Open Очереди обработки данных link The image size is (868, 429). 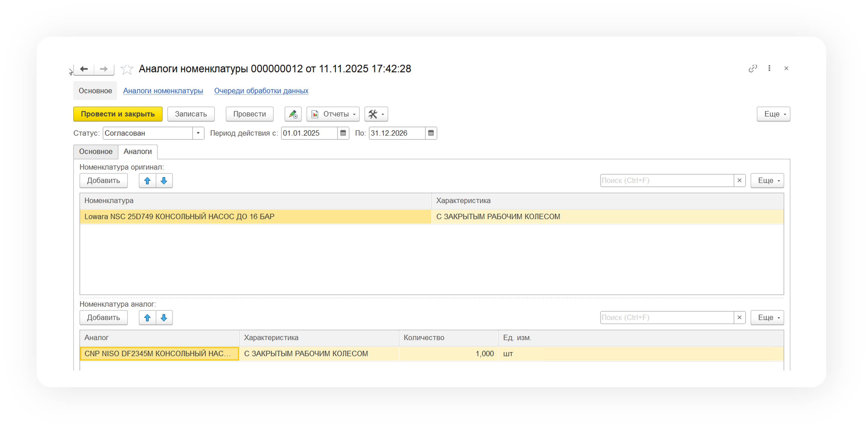(261, 91)
